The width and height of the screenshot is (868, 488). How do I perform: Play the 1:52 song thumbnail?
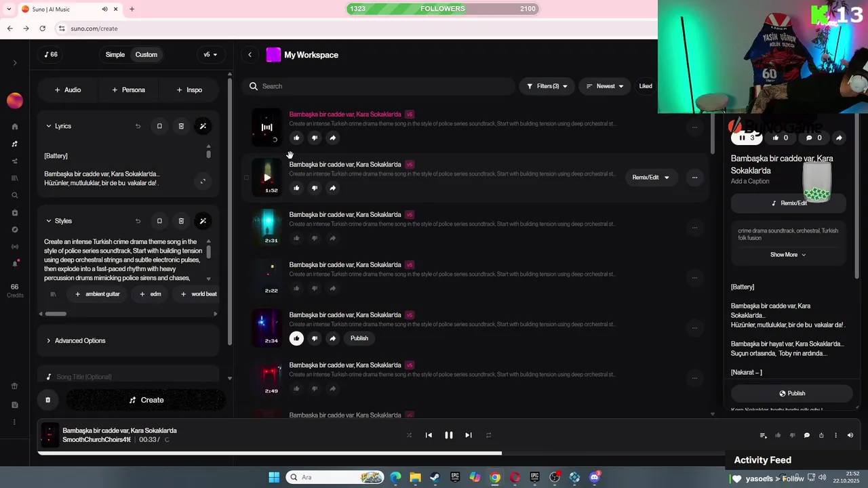tap(267, 178)
